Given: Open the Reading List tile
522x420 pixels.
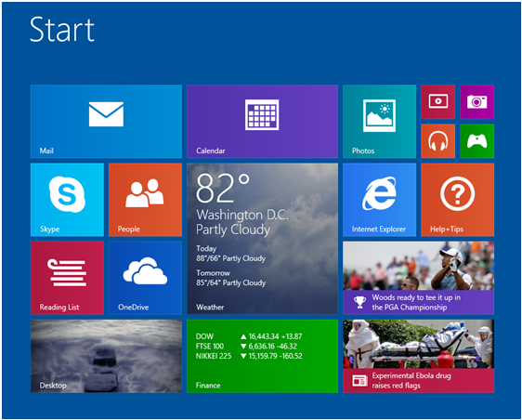Looking at the screenshot, I should [67, 278].
